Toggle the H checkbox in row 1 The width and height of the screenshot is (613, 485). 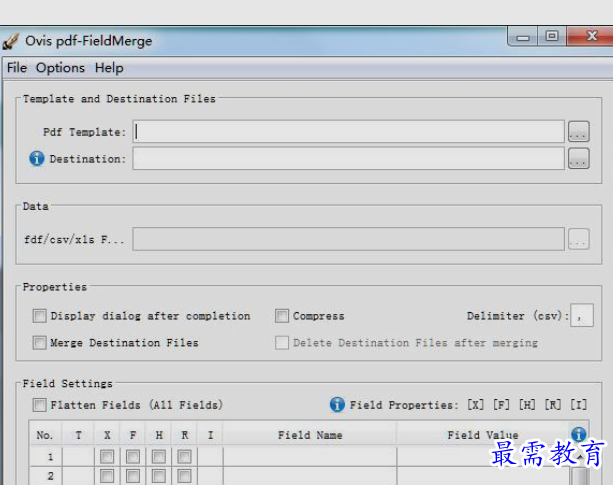point(159,456)
